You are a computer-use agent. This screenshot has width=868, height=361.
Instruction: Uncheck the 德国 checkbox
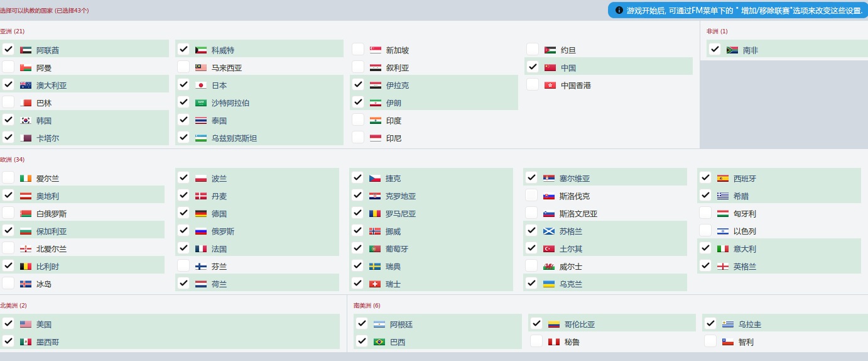pyautogui.click(x=183, y=213)
